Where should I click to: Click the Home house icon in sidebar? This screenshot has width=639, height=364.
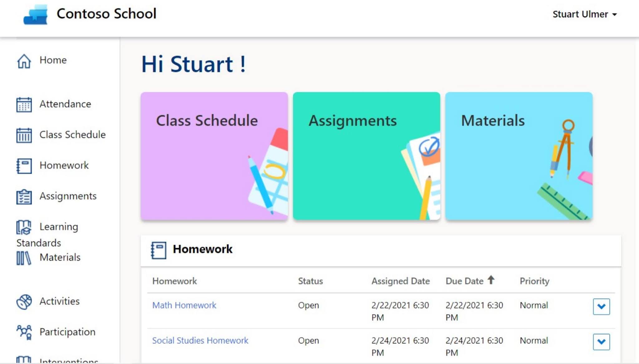24,61
